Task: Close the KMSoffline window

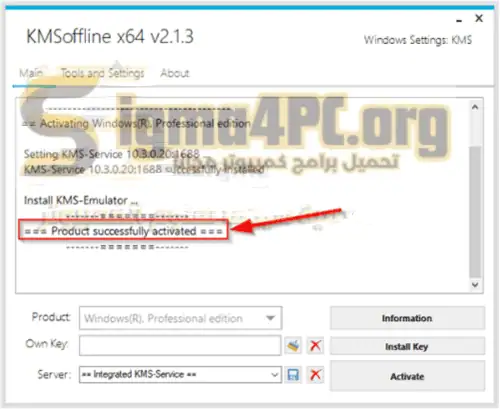Action: pyautogui.click(x=479, y=18)
